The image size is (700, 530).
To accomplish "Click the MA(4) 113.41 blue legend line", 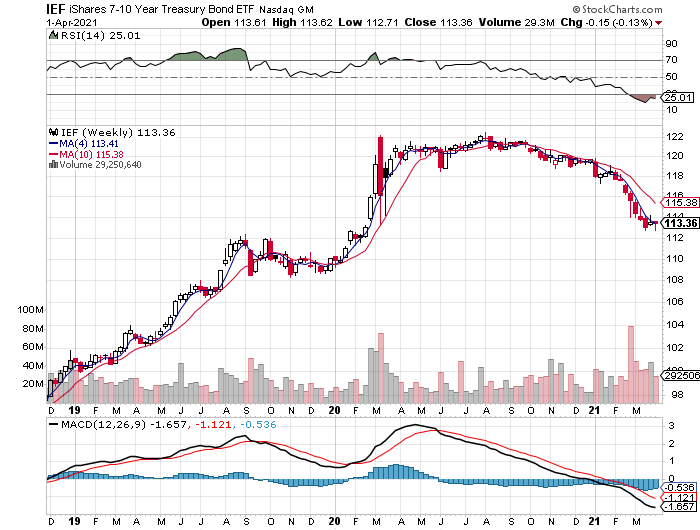I will (x=54, y=143).
